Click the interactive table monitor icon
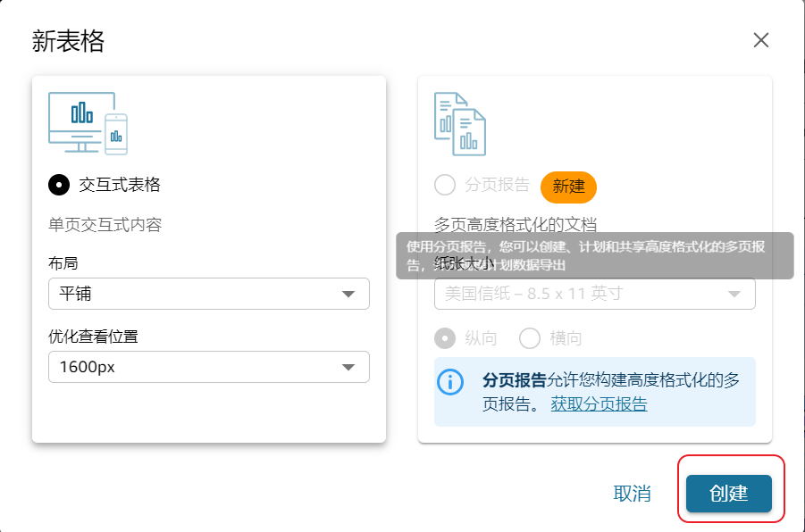Image resolution: width=805 pixels, height=532 pixels. (x=87, y=123)
